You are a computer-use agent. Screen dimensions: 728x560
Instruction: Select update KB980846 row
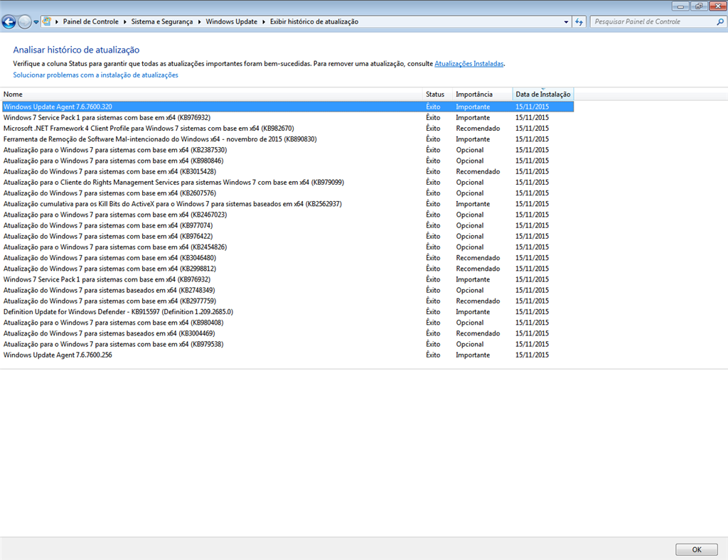pos(288,161)
